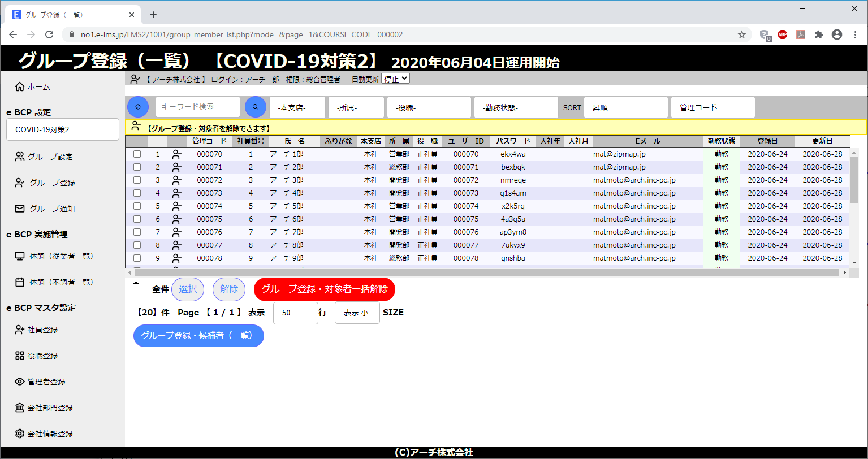Go to 社員登録 in sidebar menu
Viewport: 868px width, 459px height.
[42, 330]
